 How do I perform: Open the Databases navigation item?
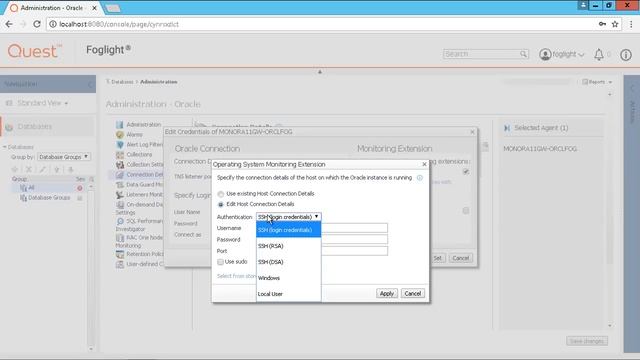click(x=48, y=127)
